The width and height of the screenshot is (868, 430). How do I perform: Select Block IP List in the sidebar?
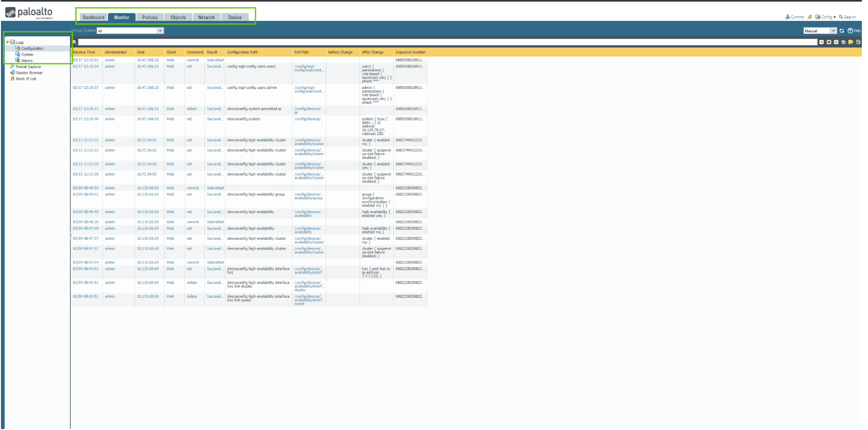click(x=26, y=79)
